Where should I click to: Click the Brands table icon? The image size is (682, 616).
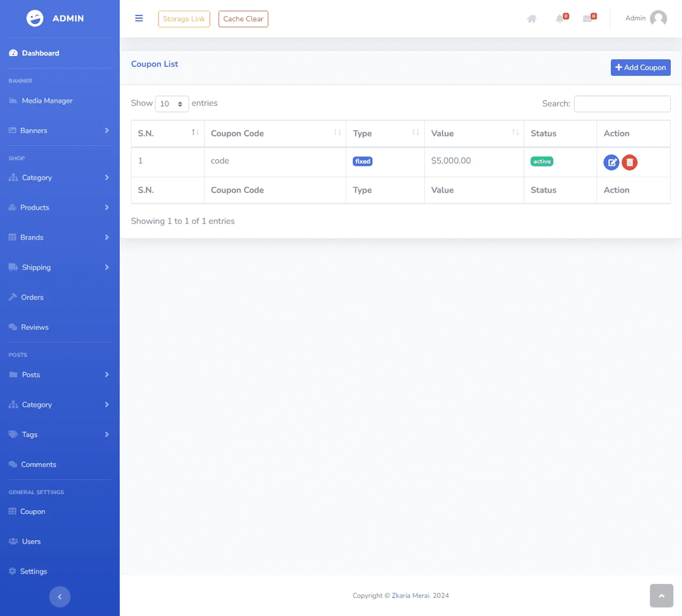point(12,238)
